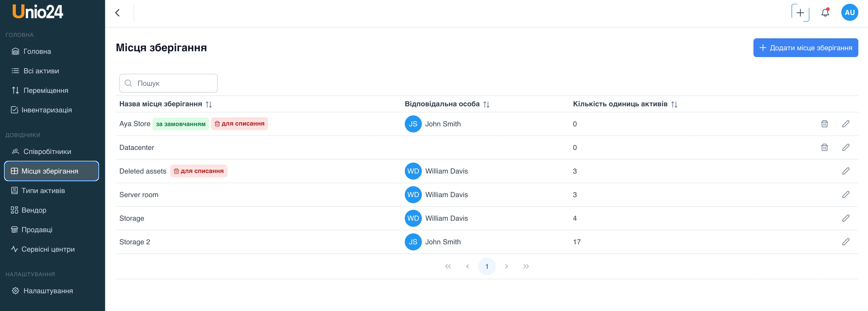
Task: Sort by asset unit count
Action: pyautogui.click(x=674, y=104)
